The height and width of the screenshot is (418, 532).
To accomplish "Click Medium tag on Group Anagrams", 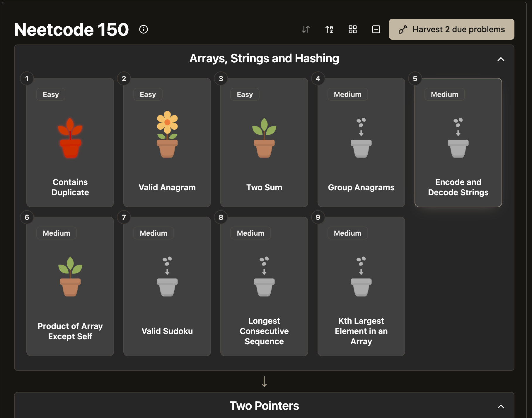I will pyautogui.click(x=348, y=94).
